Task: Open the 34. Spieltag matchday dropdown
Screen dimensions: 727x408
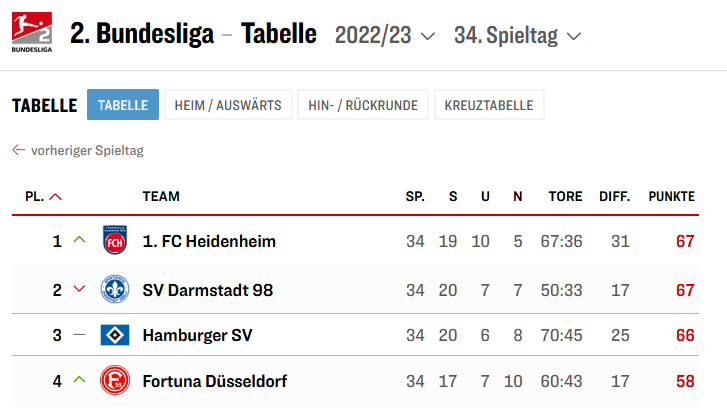Action: (x=517, y=35)
